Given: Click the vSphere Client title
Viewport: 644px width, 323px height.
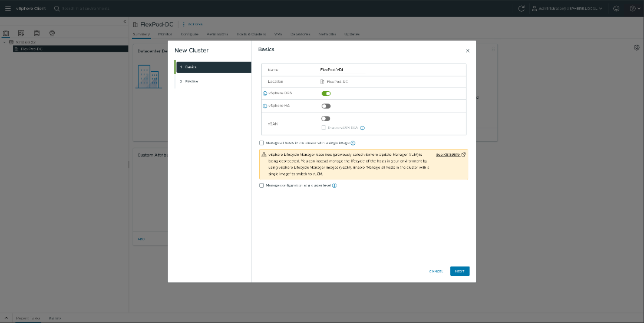Looking at the screenshot, I should (31, 8).
